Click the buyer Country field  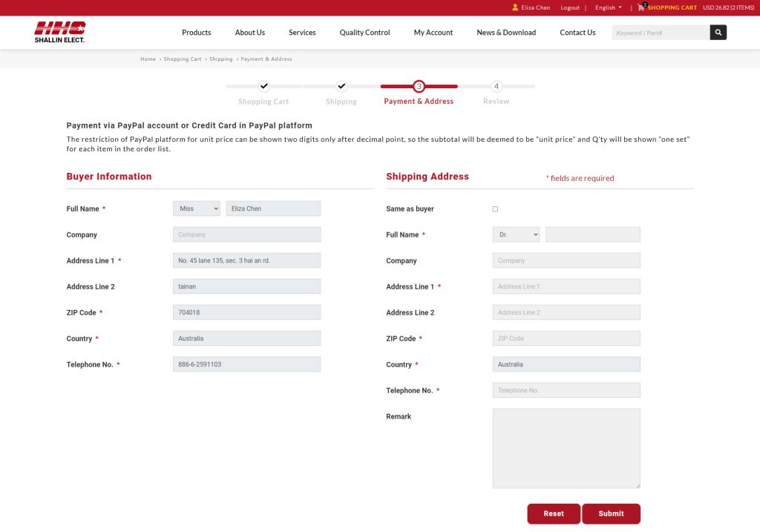pos(246,338)
